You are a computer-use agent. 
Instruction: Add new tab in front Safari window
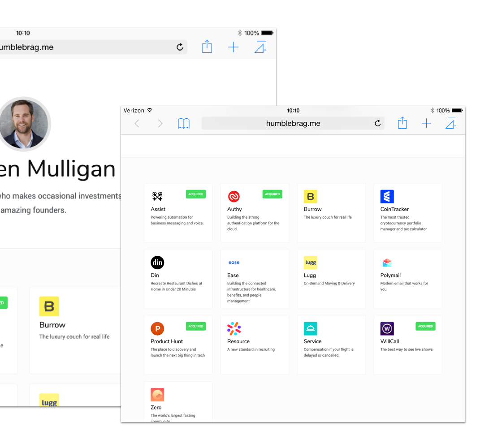[x=426, y=123]
